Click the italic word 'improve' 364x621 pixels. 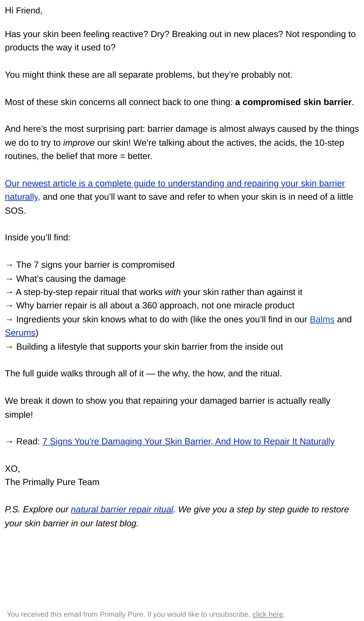(x=79, y=143)
